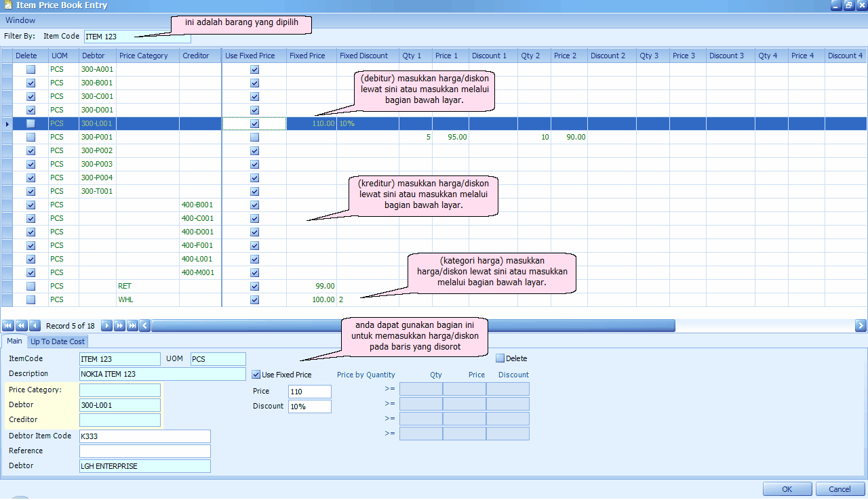Select the RET price category cell
Viewport: 868px width, 500px height.
point(148,286)
